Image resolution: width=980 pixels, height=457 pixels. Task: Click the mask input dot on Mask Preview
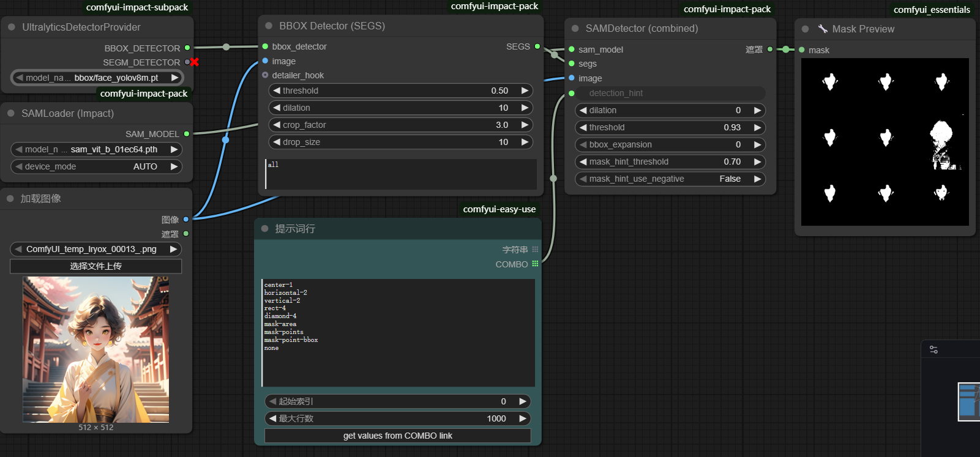802,50
